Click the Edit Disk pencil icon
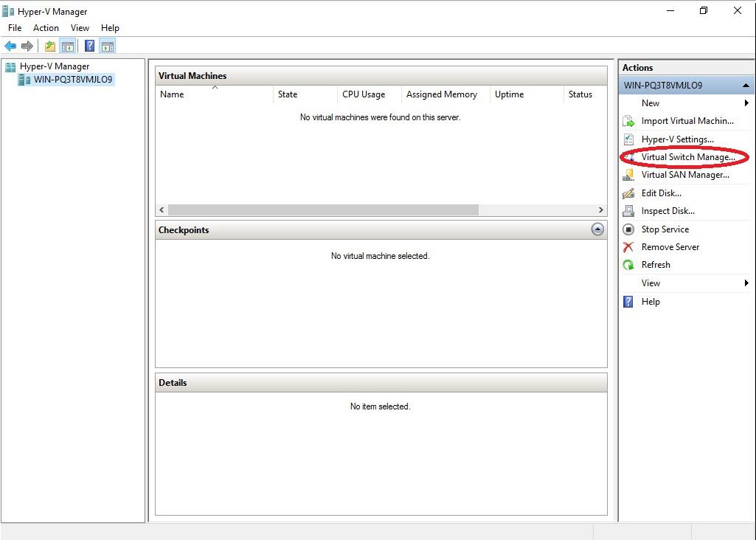 pyautogui.click(x=628, y=193)
